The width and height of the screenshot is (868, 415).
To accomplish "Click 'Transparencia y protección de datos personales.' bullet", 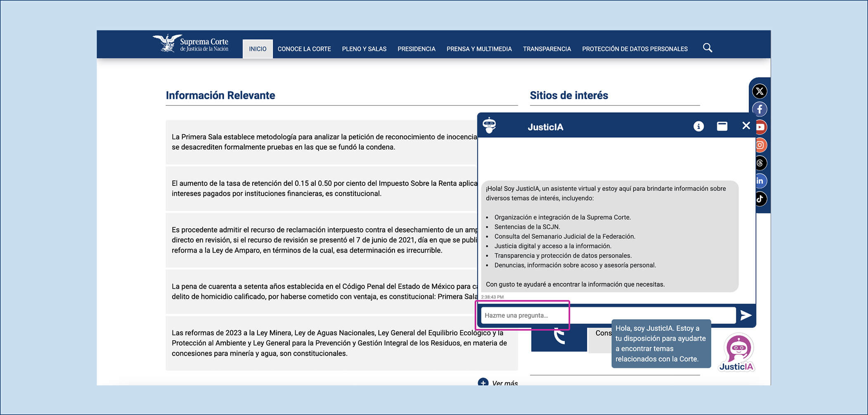I will pyautogui.click(x=563, y=256).
